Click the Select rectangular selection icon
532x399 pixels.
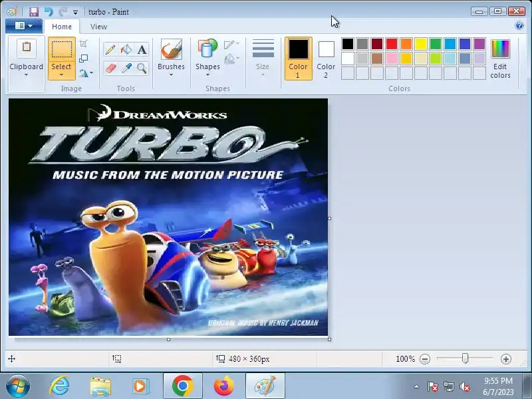(x=61, y=49)
